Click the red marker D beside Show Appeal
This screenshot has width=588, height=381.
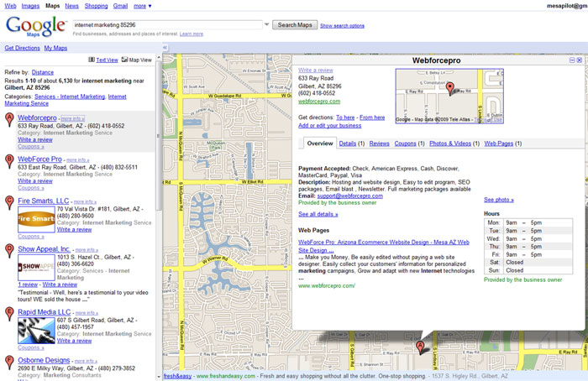(9, 251)
